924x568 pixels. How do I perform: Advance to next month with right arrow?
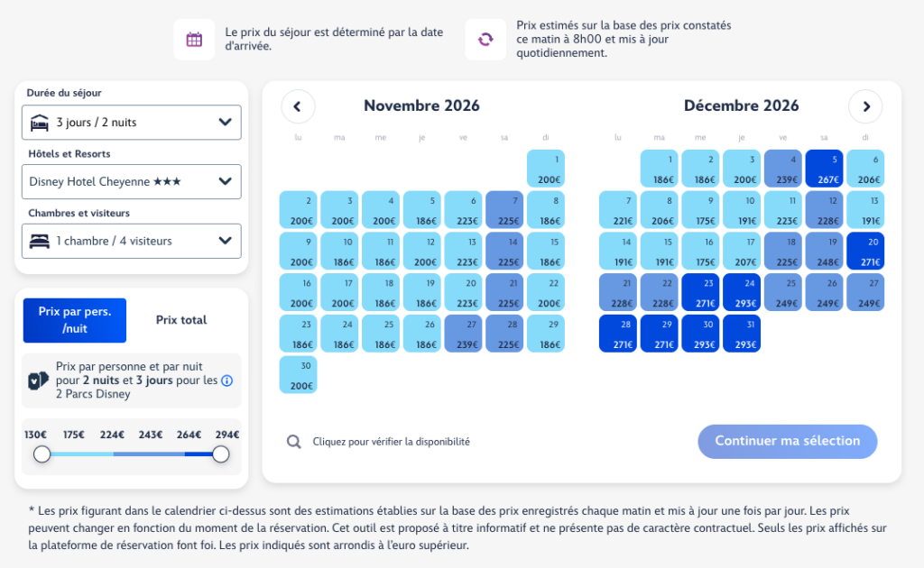(865, 106)
